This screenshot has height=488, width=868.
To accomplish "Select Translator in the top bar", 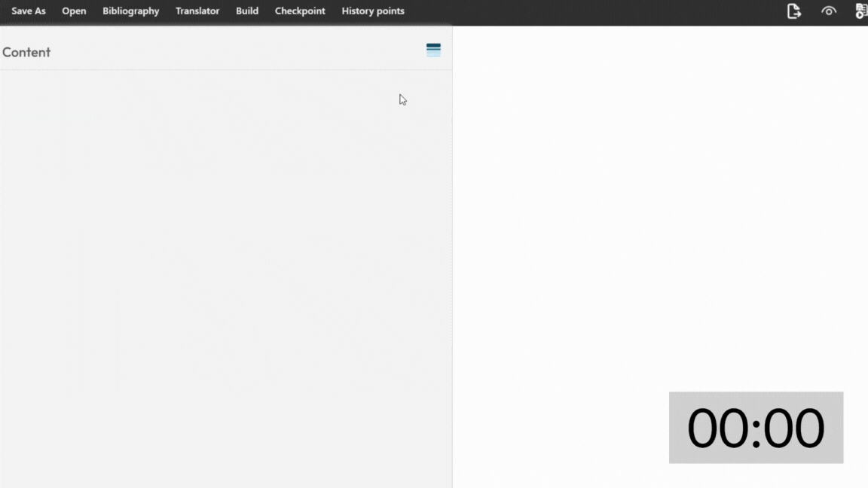I will (x=197, y=11).
